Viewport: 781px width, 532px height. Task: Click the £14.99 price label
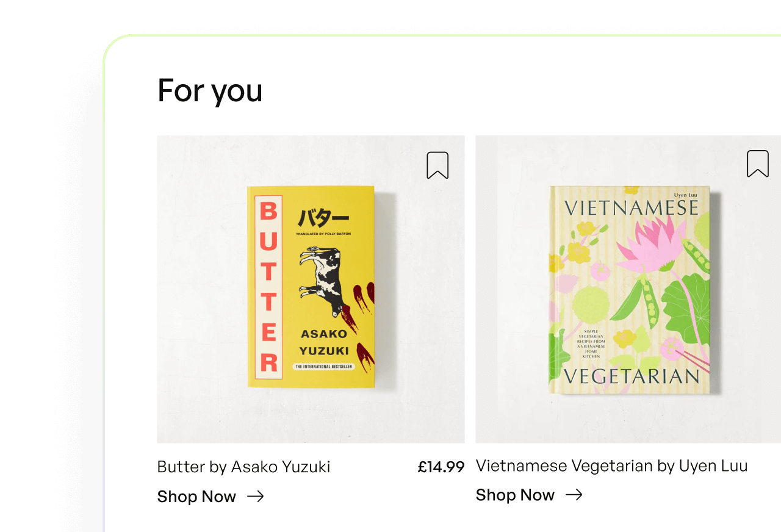point(441,467)
